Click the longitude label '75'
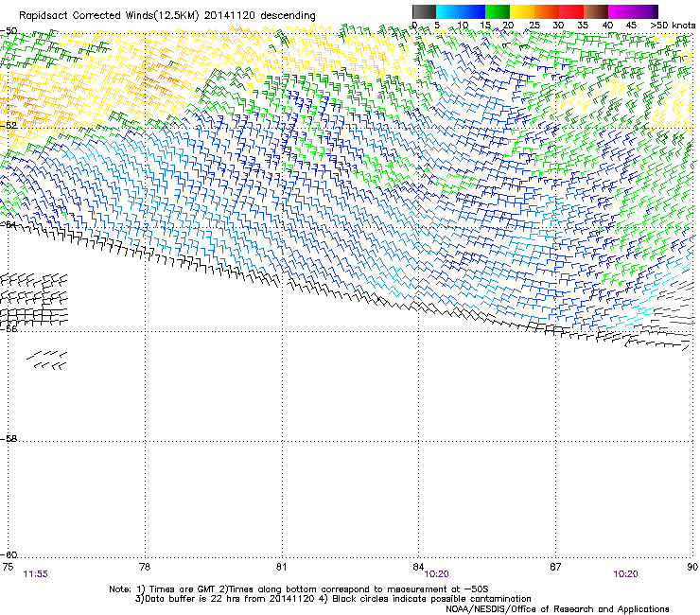Image resolution: width=700 pixels, height=615 pixels. click(x=8, y=567)
